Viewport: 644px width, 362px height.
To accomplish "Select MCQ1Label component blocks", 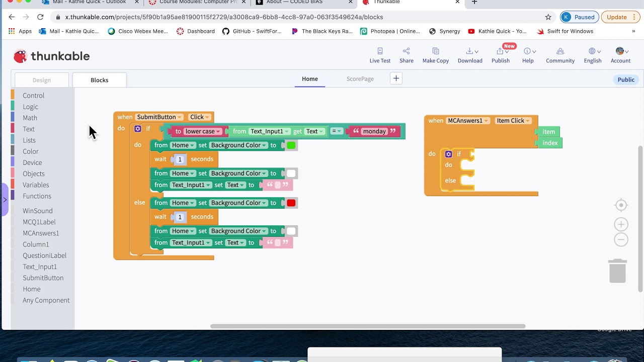I will (x=39, y=222).
